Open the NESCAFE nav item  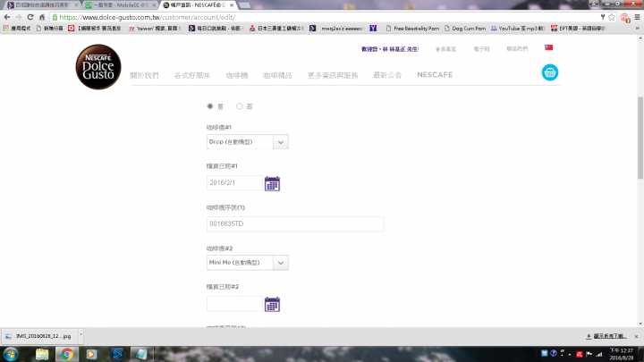(x=435, y=75)
